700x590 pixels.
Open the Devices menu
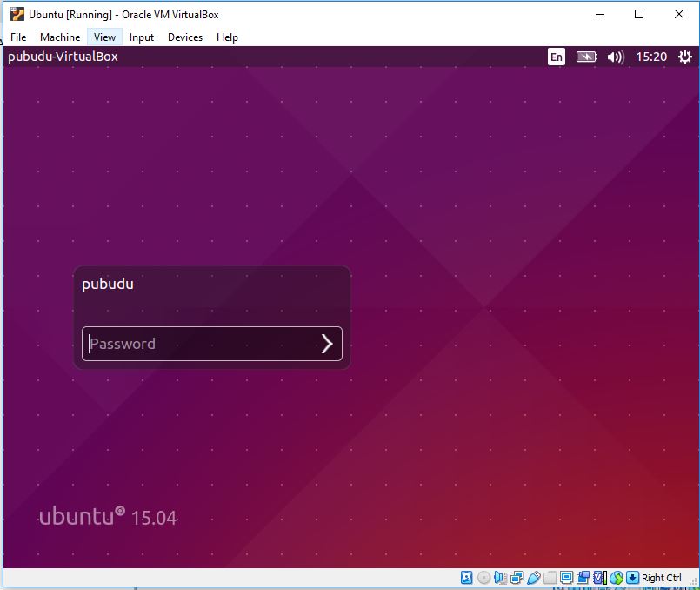click(184, 37)
